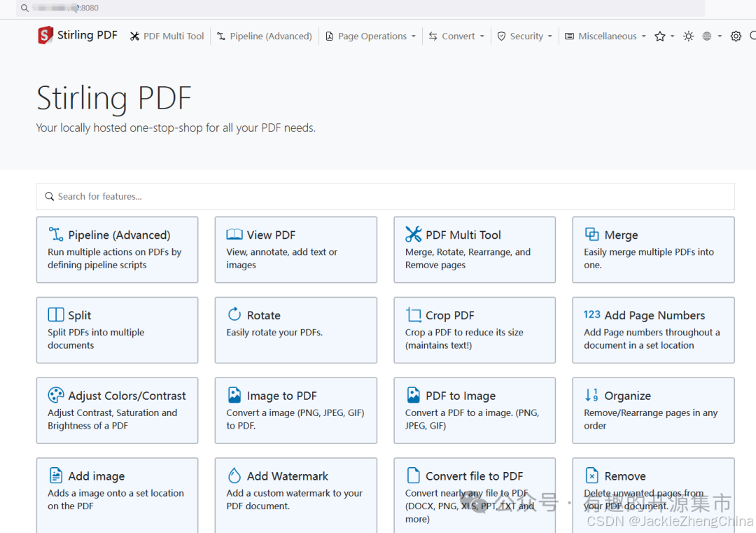Click the 'Your locally hosted one-stop-shop' tagline
This screenshot has width=756, height=533.
coord(176,128)
